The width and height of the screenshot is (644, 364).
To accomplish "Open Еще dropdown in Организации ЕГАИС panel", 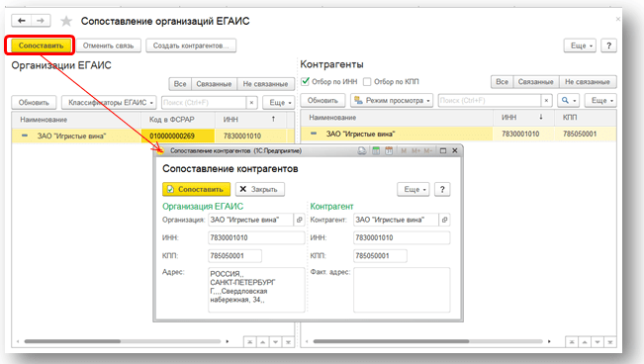I will (278, 102).
